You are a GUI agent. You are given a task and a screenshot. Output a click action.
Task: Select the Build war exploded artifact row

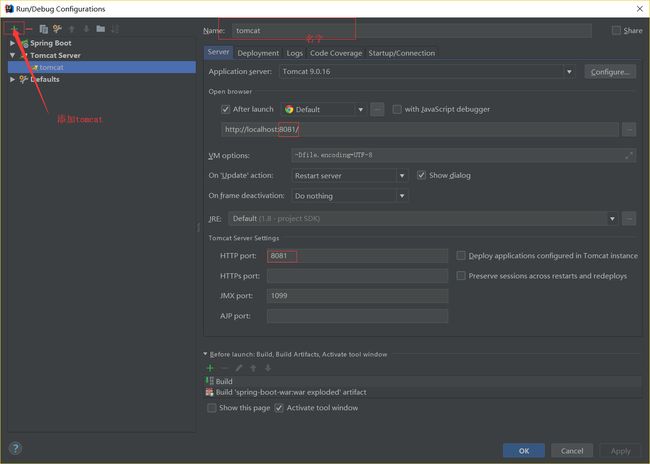click(x=423, y=392)
